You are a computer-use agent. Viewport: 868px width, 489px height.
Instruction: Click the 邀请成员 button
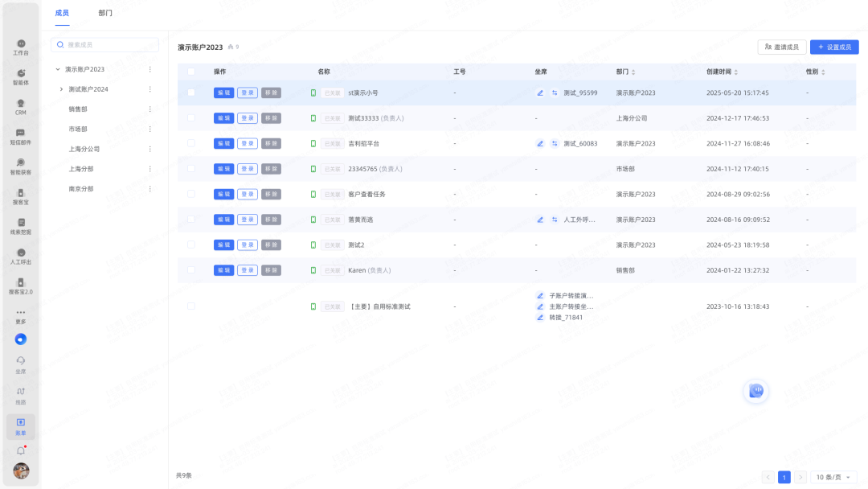tap(781, 47)
